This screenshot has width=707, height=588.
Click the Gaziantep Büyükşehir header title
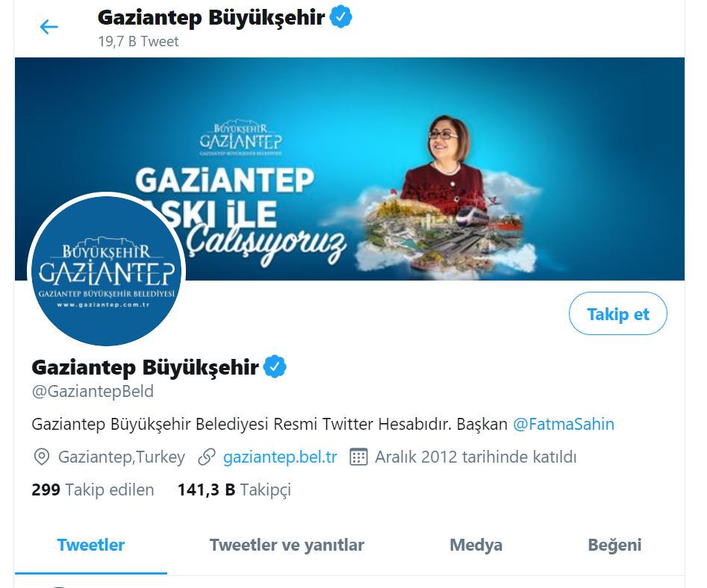click(x=211, y=18)
